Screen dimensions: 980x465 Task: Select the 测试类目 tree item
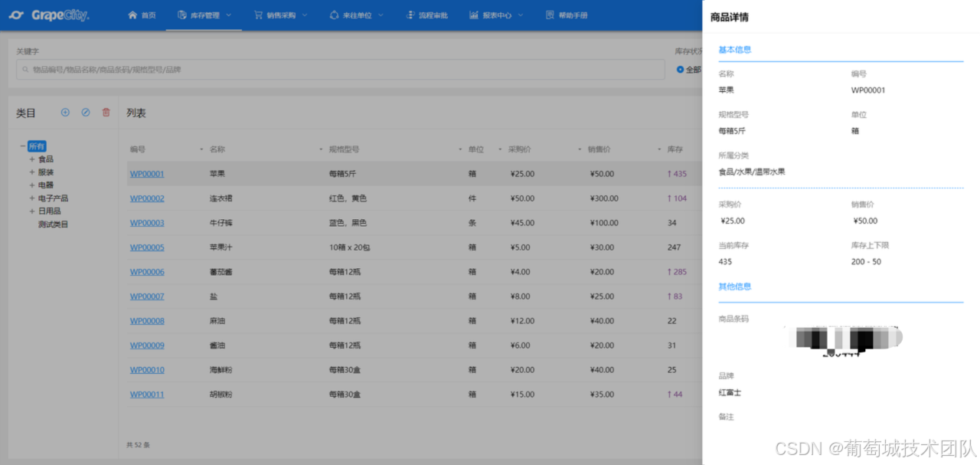[54, 224]
